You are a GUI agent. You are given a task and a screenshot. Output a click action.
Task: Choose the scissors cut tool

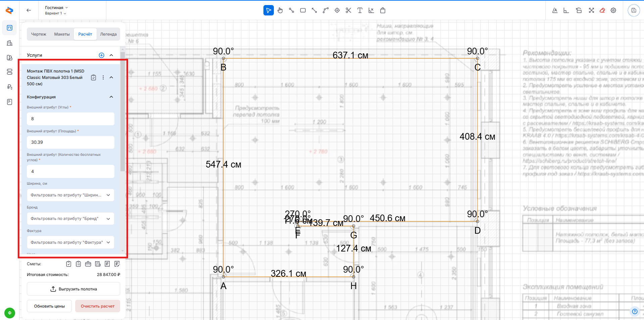pos(348,10)
